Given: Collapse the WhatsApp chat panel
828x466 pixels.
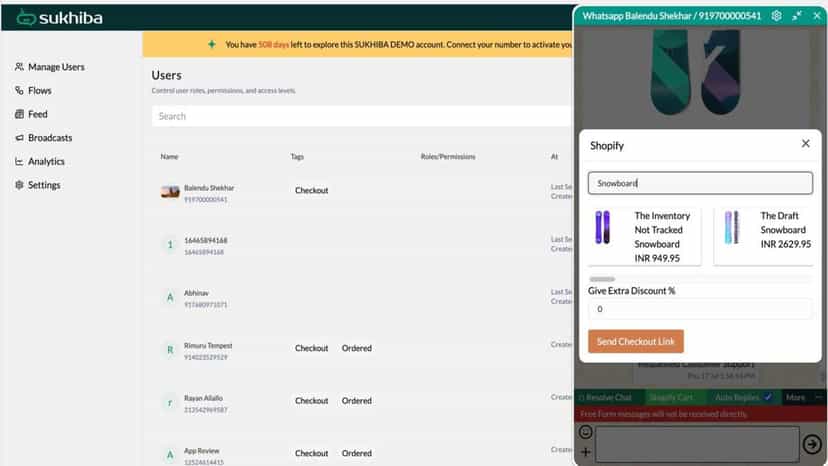Looking at the screenshot, I should [x=797, y=16].
